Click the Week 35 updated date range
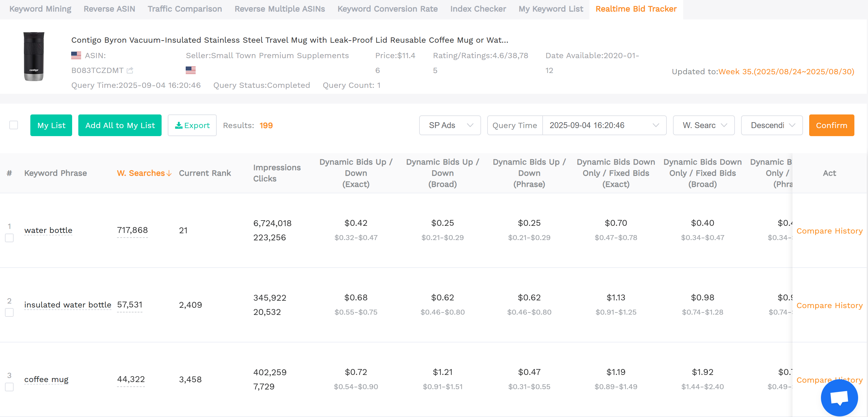Viewport: 868px width, 417px height. coord(786,71)
